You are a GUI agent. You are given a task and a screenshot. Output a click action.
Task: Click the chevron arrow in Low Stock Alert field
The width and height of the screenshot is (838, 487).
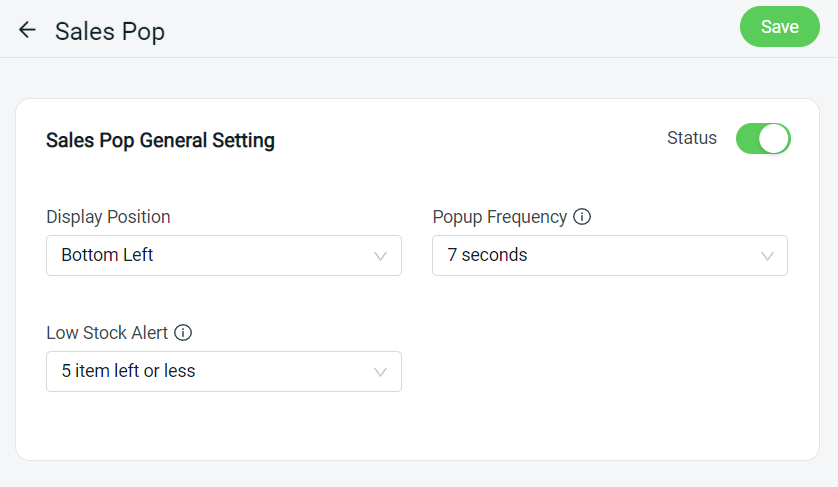[x=380, y=372]
